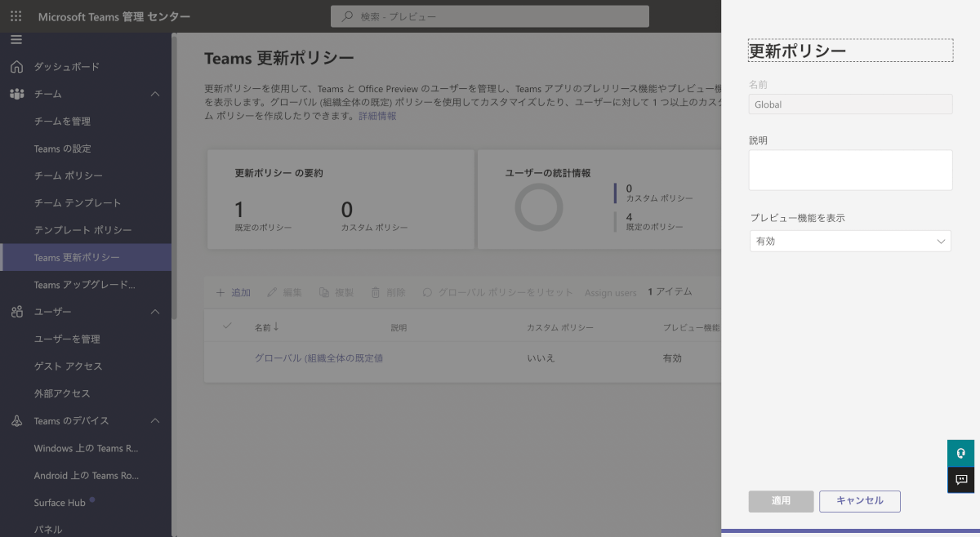Collapse the ユーザー section chevron
The image size is (980, 537).
[x=155, y=312]
